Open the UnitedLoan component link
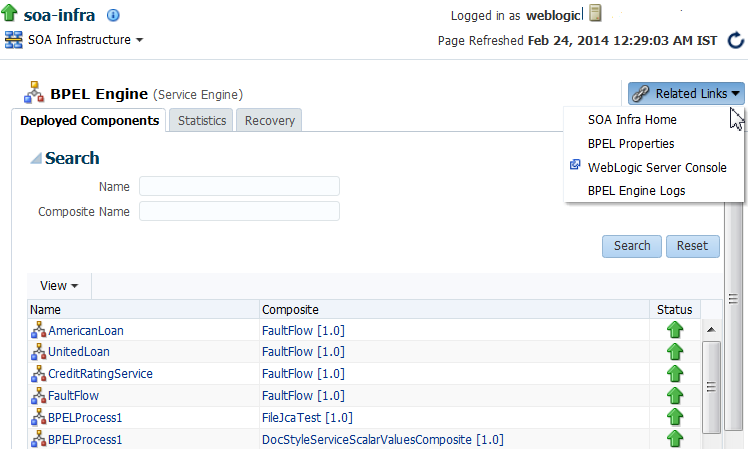The width and height of the screenshot is (748, 449). click(x=79, y=352)
